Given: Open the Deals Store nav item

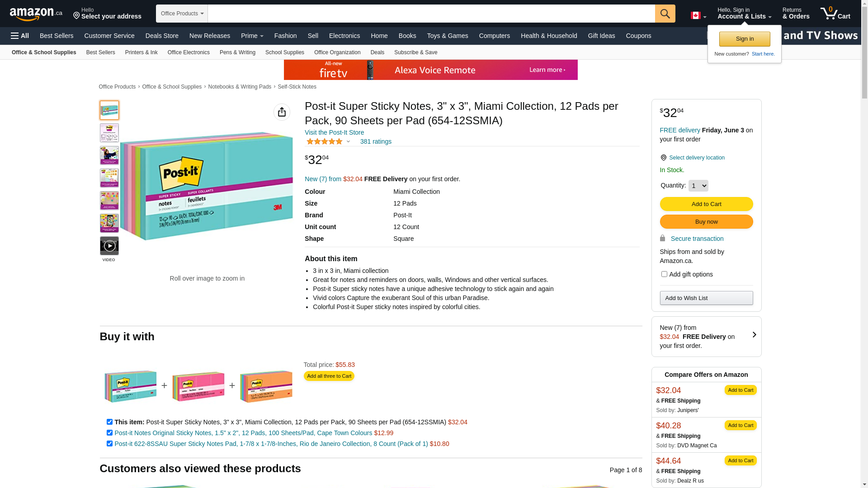Looking at the screenshot, I should pos(162,36).
